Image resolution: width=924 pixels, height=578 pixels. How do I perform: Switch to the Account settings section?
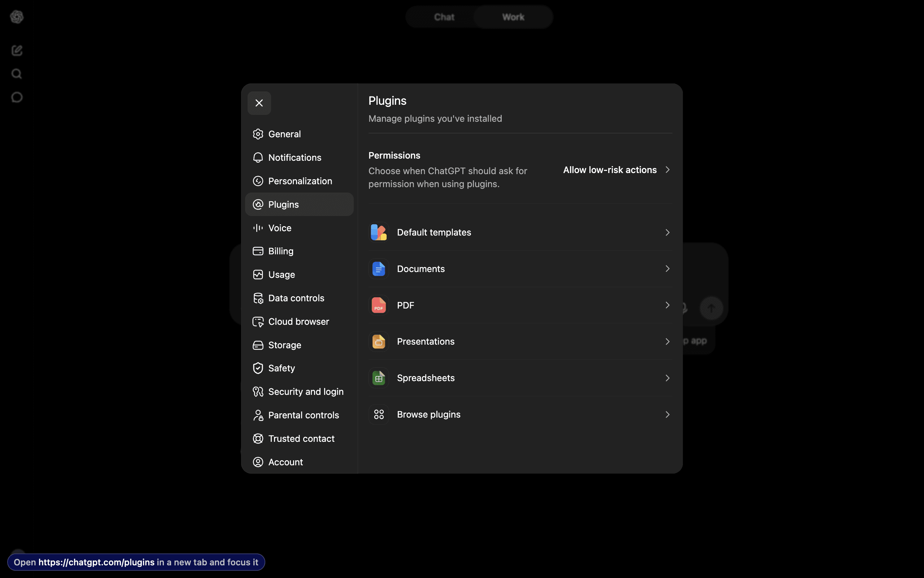(299, 462)
